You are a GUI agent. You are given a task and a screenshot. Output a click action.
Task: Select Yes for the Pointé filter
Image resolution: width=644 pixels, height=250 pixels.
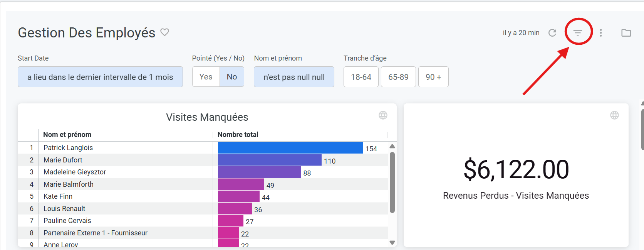[x=206, y=77]
